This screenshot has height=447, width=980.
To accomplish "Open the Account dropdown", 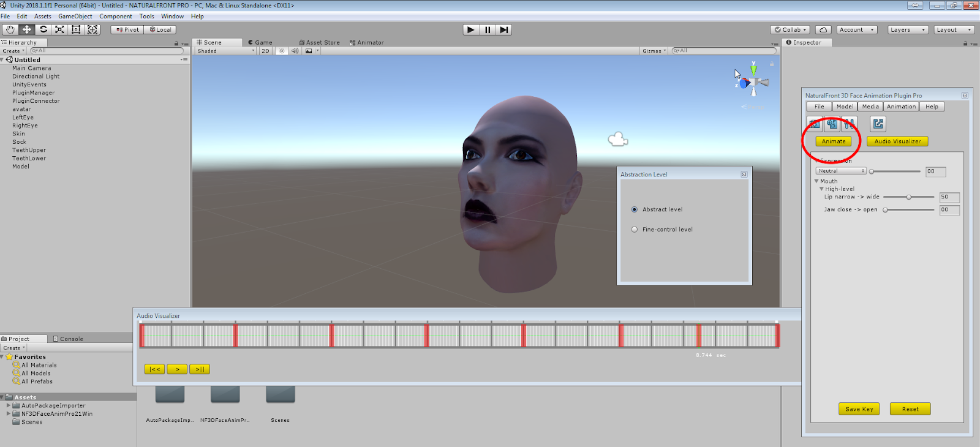I will coord(857,29).
